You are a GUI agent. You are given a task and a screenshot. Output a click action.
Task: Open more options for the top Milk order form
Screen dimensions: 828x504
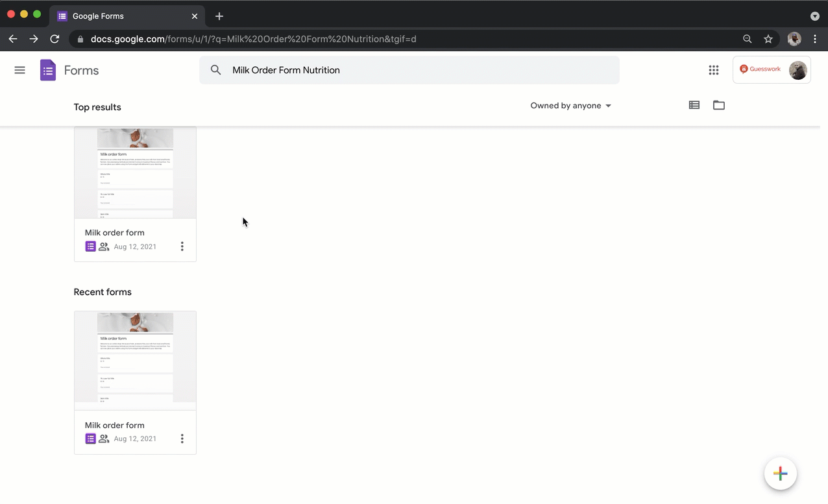pyautogui.click(x=182, y=246)
